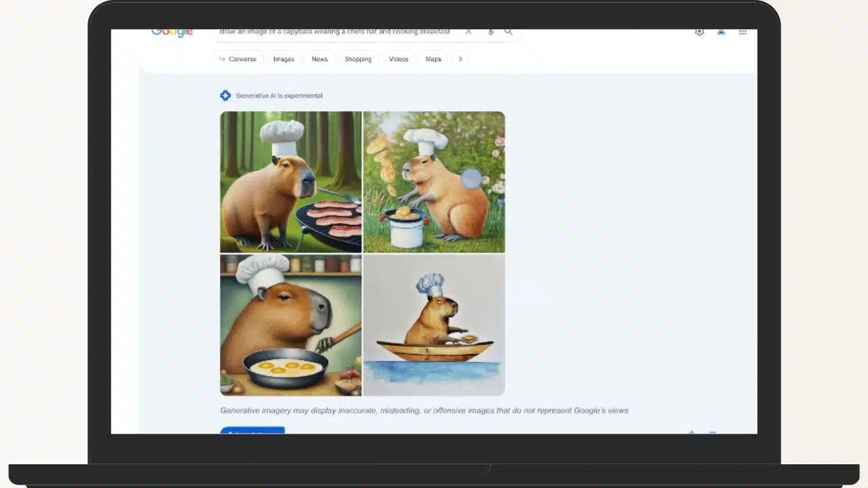The width and height of the screenshot is (868, 488).
Task: Expand the chevron to see more search tabs
Action: [460, 59]
